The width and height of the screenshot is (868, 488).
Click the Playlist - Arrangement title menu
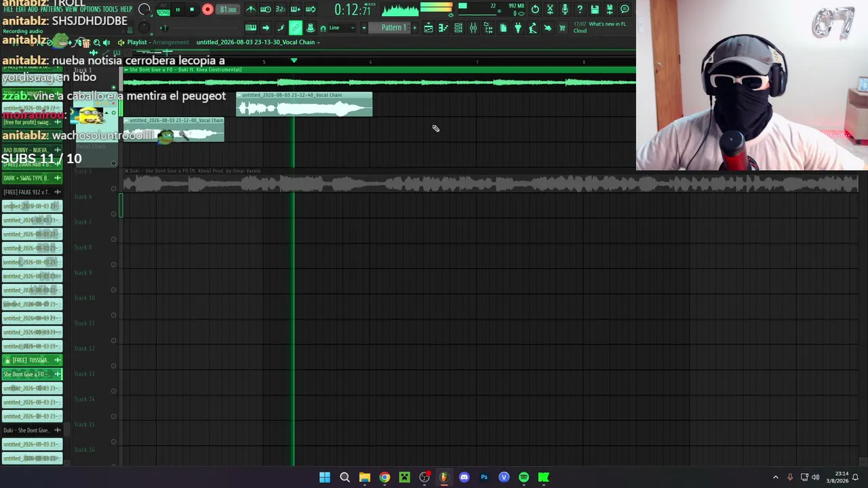pyautogui.click(x=157, y=42)
